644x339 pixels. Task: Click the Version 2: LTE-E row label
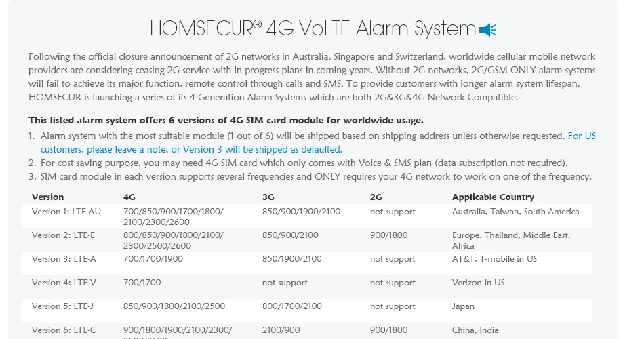(63, 235)
